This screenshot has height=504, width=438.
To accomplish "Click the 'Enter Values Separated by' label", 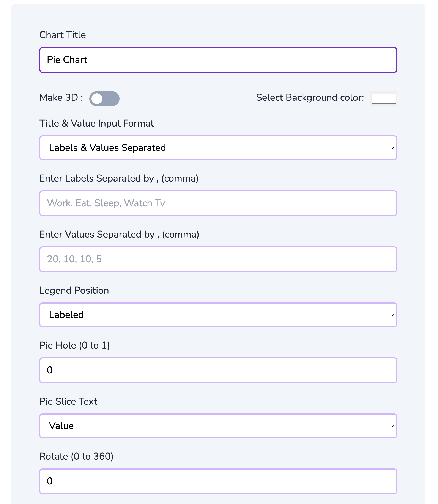I will [x=119, y=234].
